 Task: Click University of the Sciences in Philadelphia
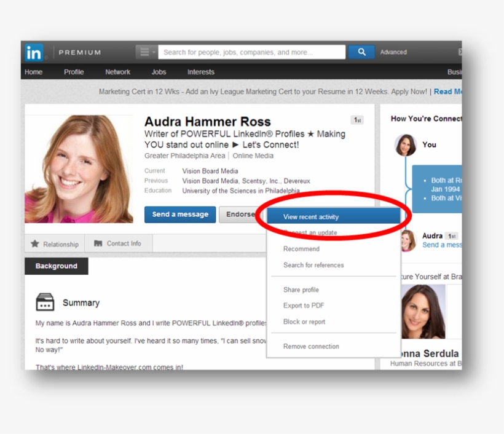click(x=241, y=191)
